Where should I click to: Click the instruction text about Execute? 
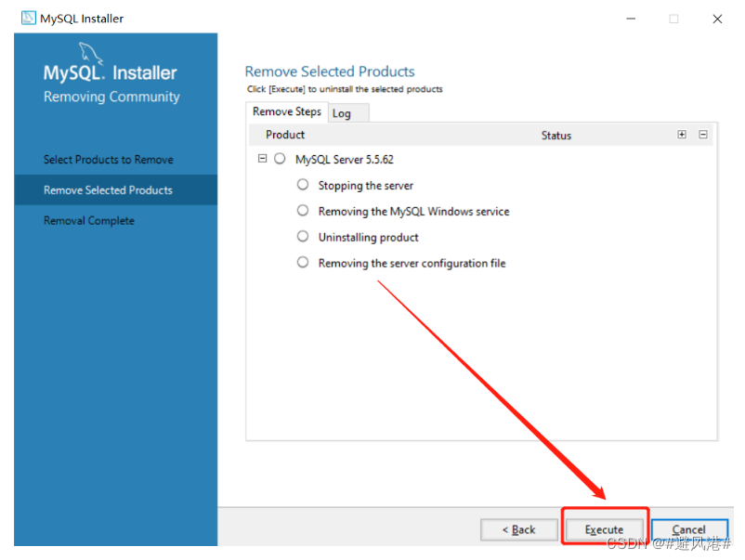pyautogui.click(x=345, y=89)
